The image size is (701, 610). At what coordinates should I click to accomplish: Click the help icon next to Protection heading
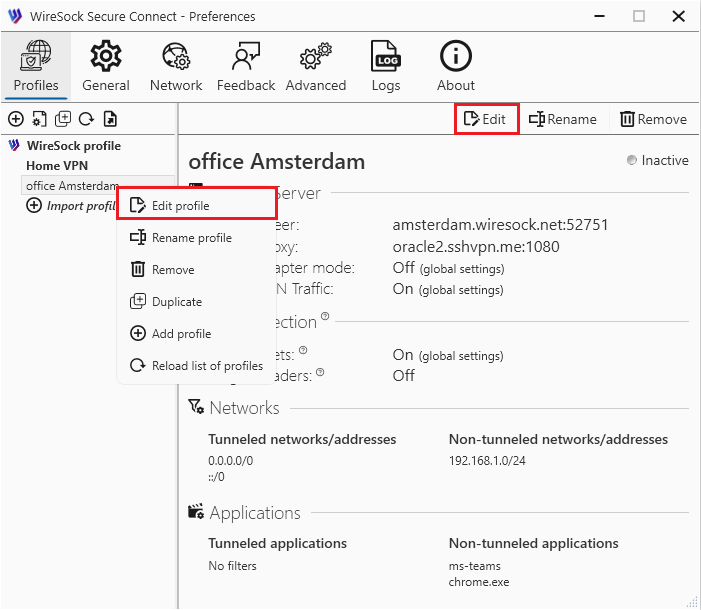(325, 316)
